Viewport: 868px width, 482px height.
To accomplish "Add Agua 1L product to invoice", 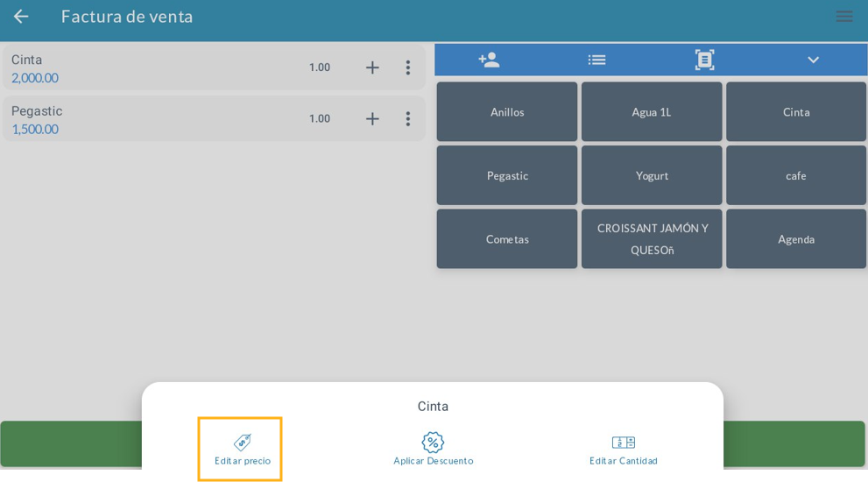I will (652, 112).
